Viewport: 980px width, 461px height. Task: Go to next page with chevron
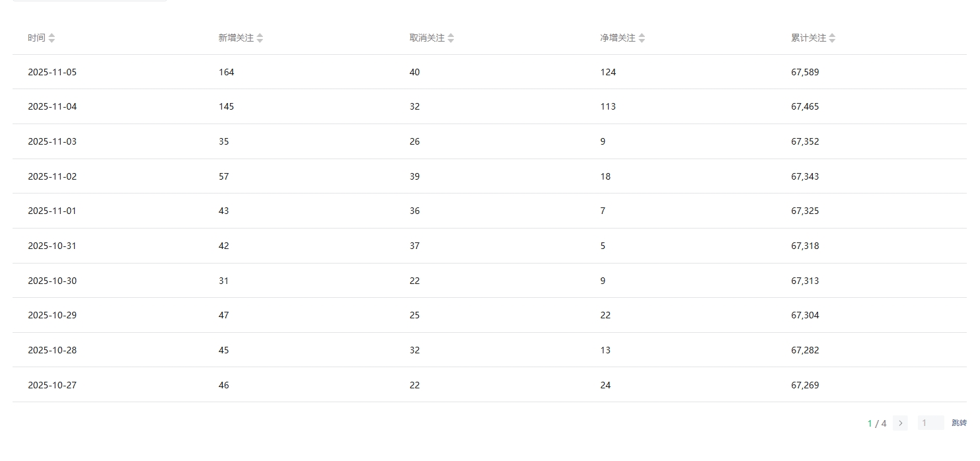[900, 423]
